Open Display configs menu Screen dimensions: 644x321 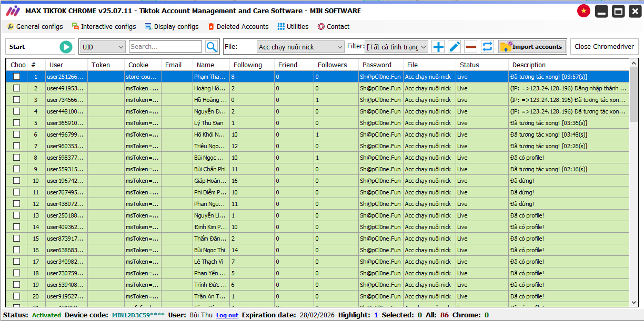(172, 27)
